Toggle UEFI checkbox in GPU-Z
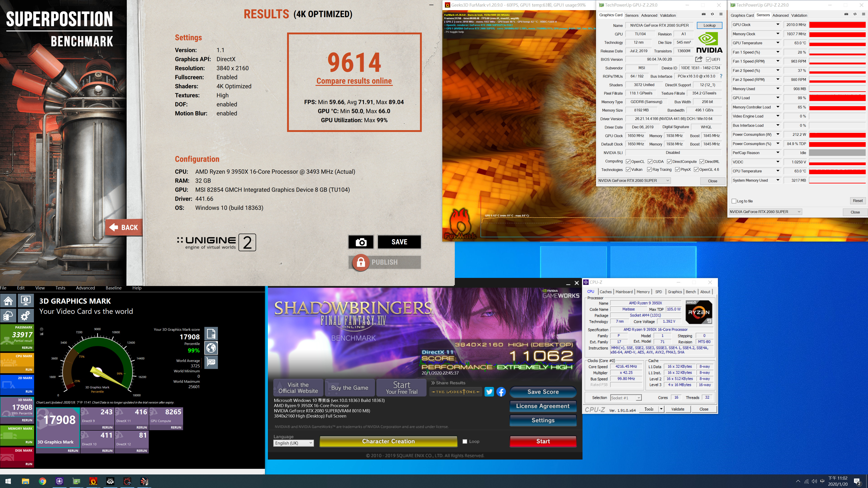868x488 pixels. coord(709,60)
